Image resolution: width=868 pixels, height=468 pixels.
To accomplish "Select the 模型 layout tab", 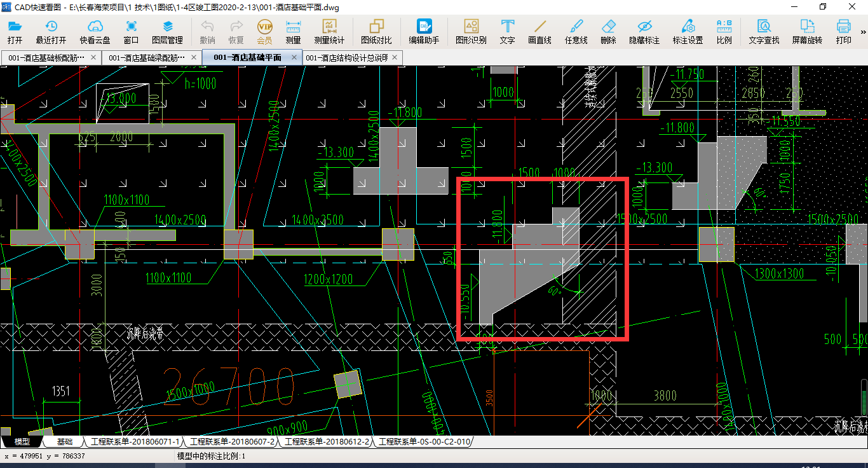I will coord(22,441).
